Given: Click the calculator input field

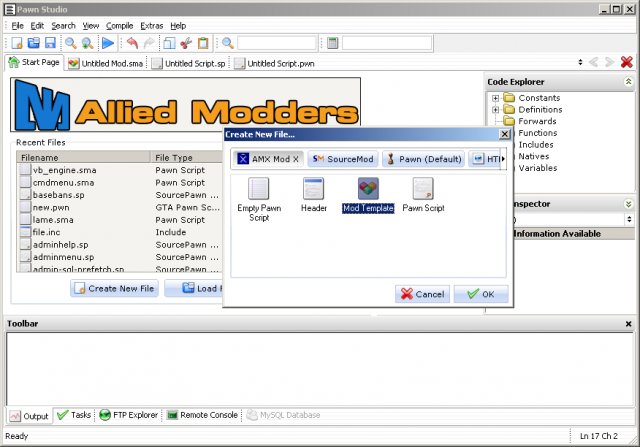Looking at the screenshot, I should pos(387,43).
